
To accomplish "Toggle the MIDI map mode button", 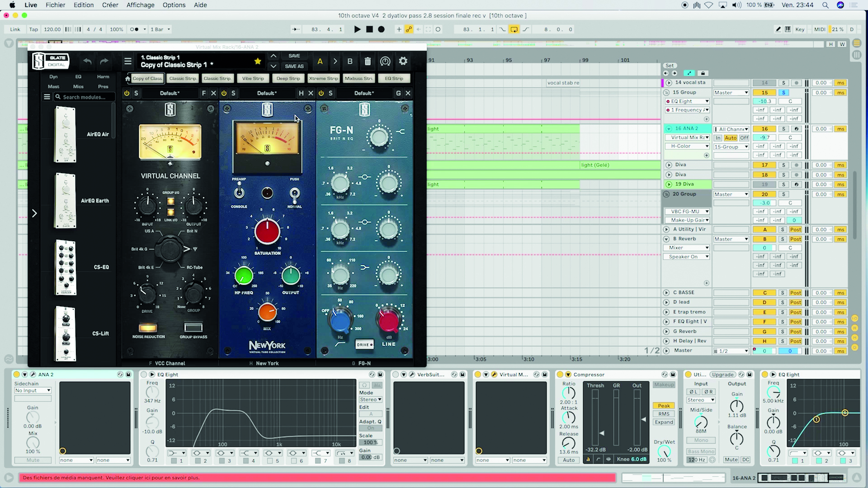I will (820, 29).
